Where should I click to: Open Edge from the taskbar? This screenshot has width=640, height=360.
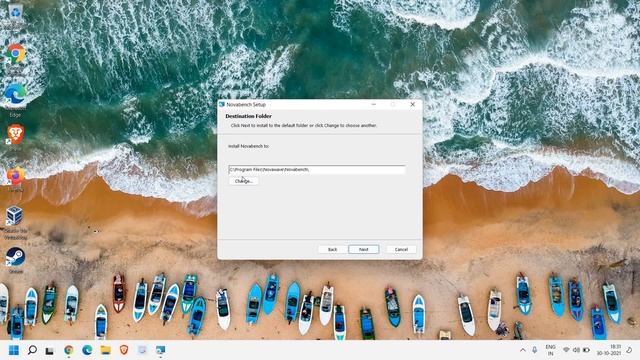tap(87, 350)
